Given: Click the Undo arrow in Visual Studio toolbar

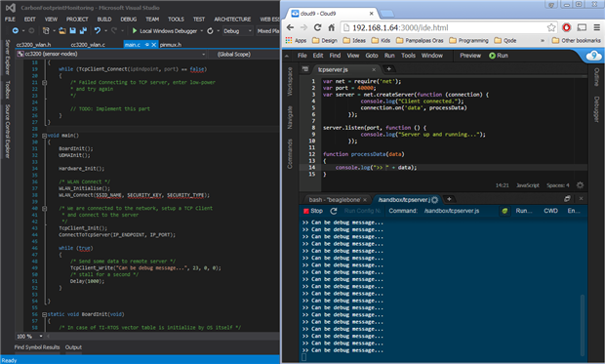Looking at the screenshot, I should [x=98, y=30].
